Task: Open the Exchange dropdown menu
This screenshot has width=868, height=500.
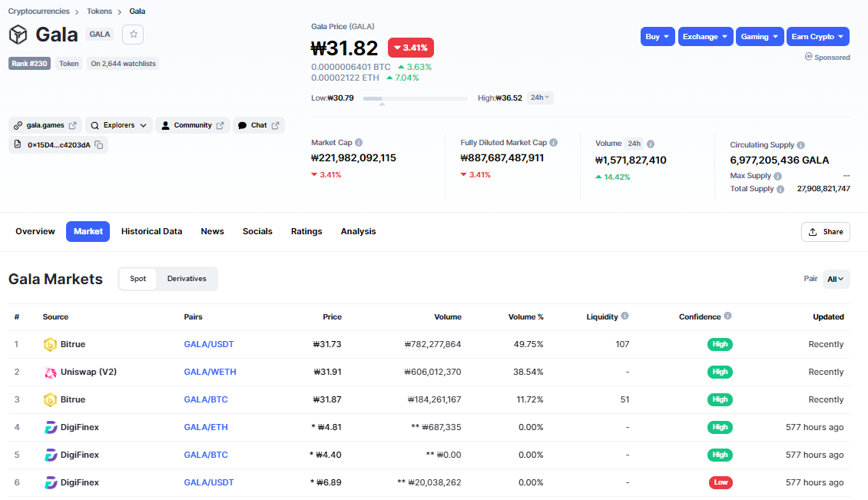Action: (x=705, y=37)
